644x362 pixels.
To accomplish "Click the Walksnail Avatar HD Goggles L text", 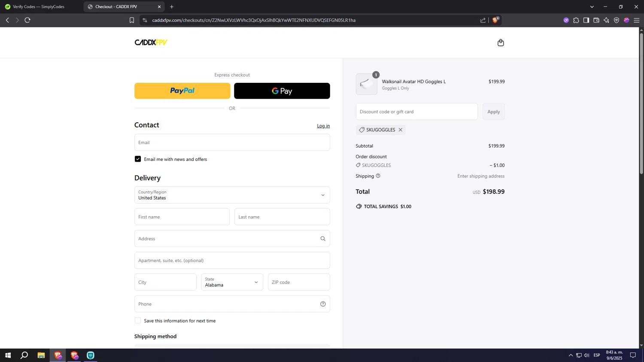I will 413,81.
